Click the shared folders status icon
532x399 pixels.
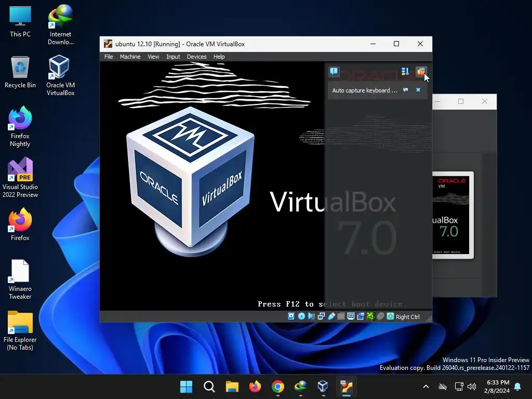341,316
